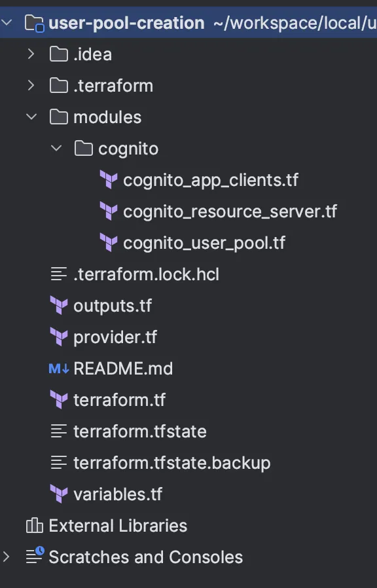The image size is (377, 588).
Task: Click the Markdown icon next to README.md
Action: 59,368
